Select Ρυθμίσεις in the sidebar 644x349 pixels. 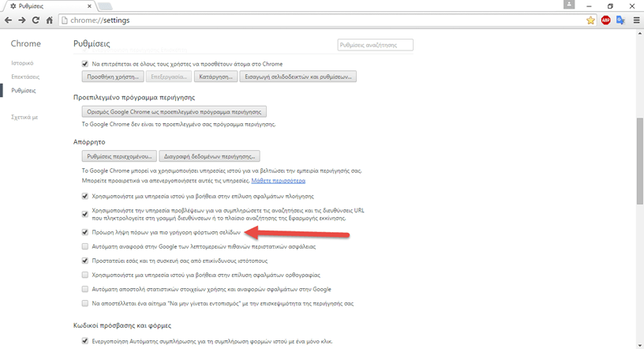click(x=24, y=91)
